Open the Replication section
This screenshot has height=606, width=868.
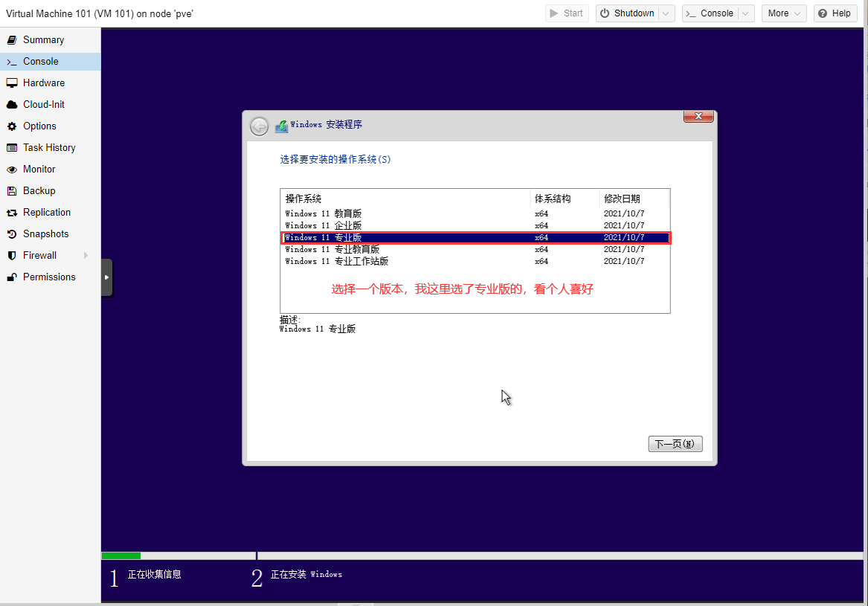[50, 213]
